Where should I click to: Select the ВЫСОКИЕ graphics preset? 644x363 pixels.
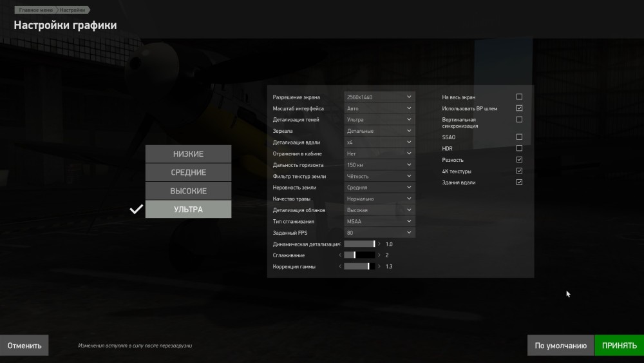pyautogui.click(x=188, y=191)
